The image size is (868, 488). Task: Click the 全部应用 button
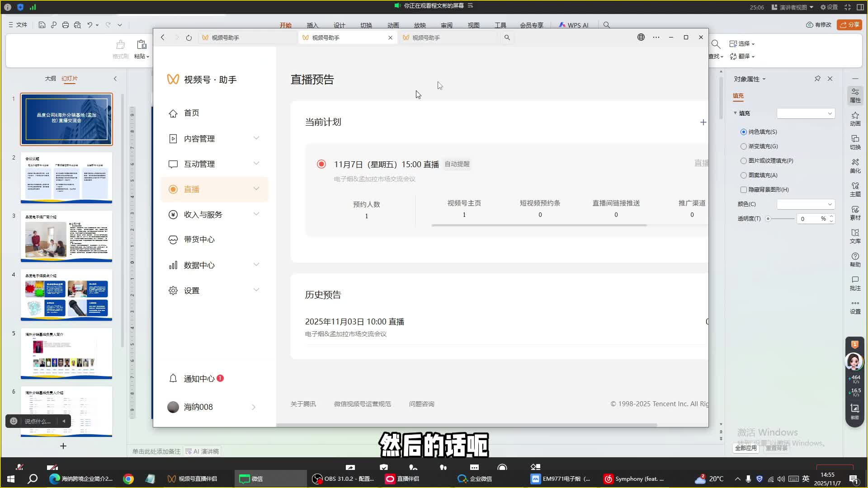pos(745,448)
